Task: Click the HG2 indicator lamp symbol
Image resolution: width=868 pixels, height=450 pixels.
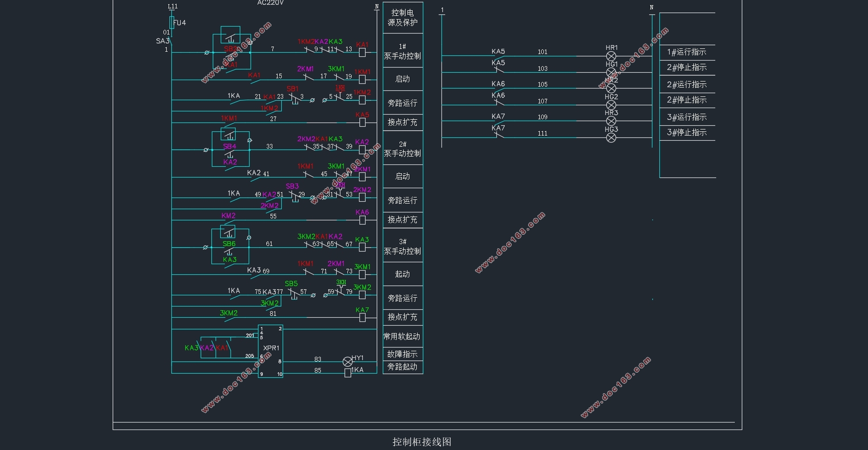Action: 611,105
